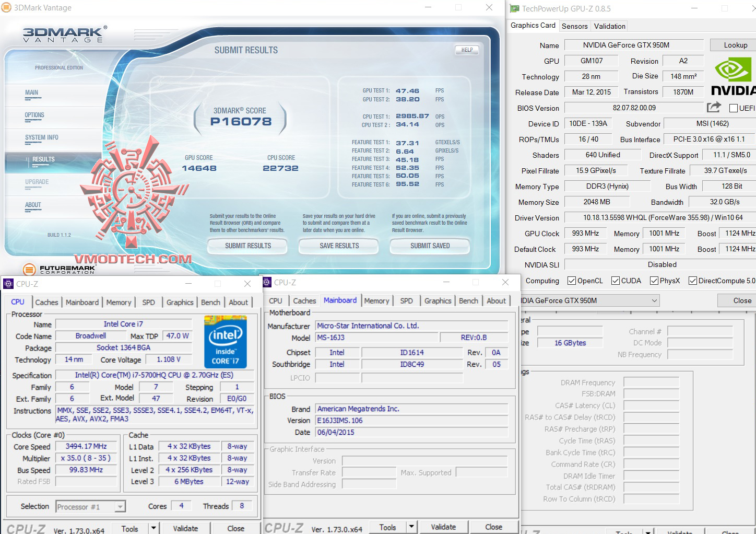Open Memory tab in CPU-Z mainboard window

(376, 300)
